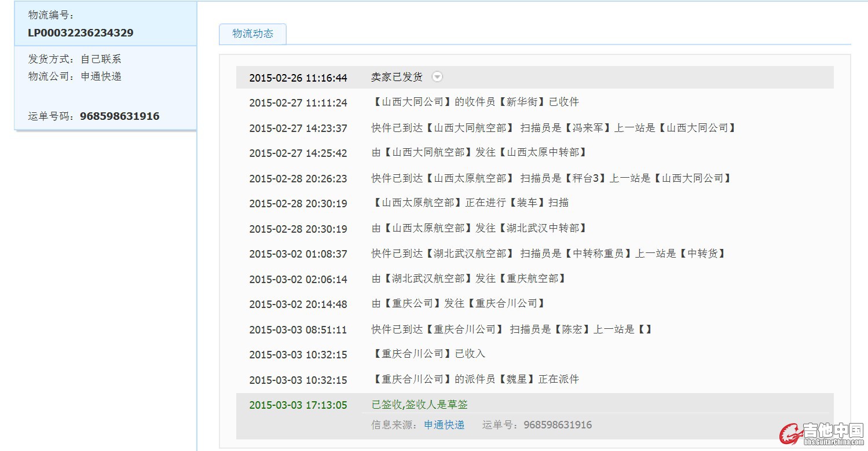Image resolution: width=868 pixels, height=451 pixels.
Task: Select the 装车 扫描 entry
Action: pos(470,203)
